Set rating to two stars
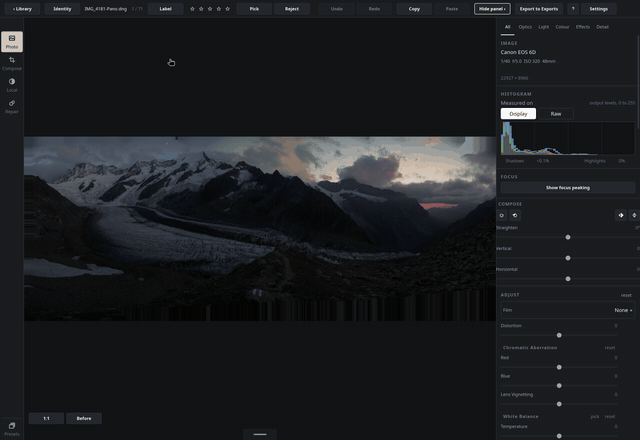The image size is (640, 440). coord(201,9)
